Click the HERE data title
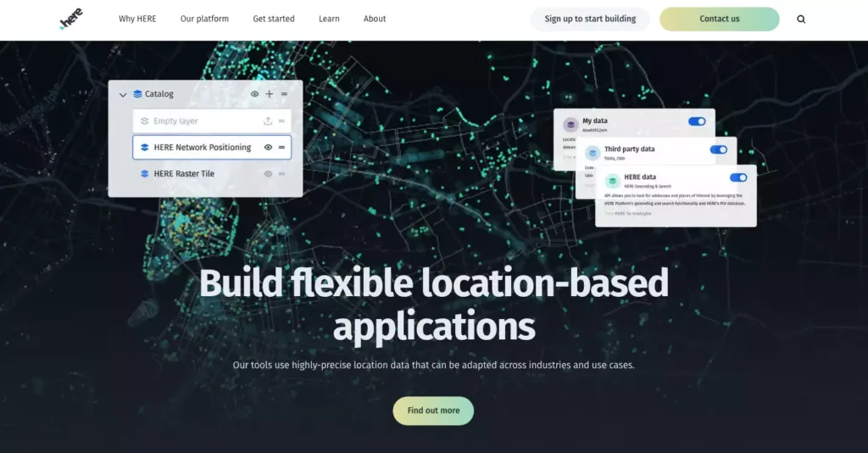Viewport: 868px width, 453px height. 640,177
